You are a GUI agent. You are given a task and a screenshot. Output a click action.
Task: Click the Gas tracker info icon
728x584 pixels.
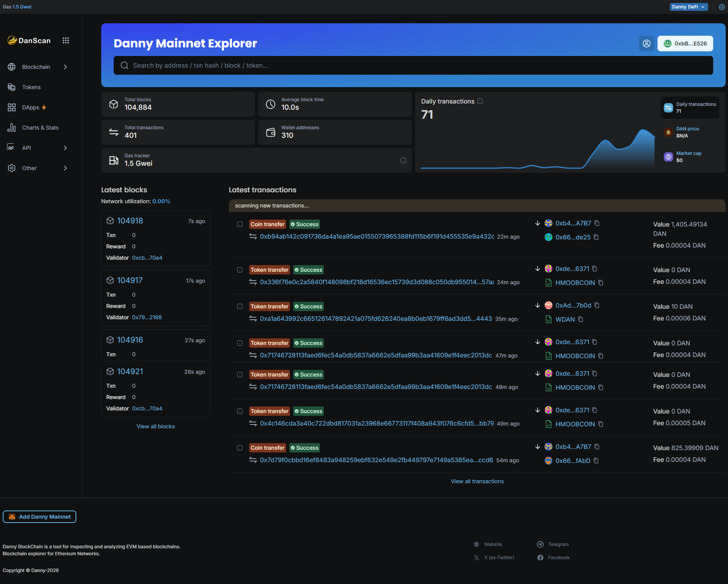coord(403,160)
